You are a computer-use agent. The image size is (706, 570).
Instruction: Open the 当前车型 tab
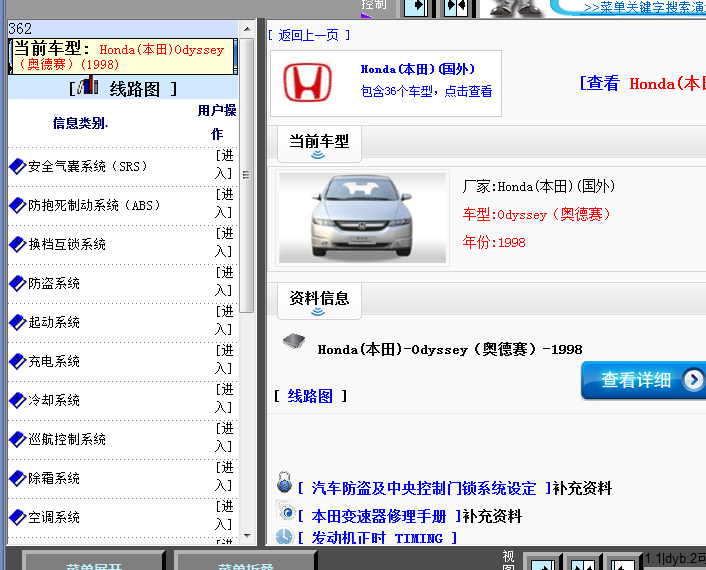click(x=319, y=144)
